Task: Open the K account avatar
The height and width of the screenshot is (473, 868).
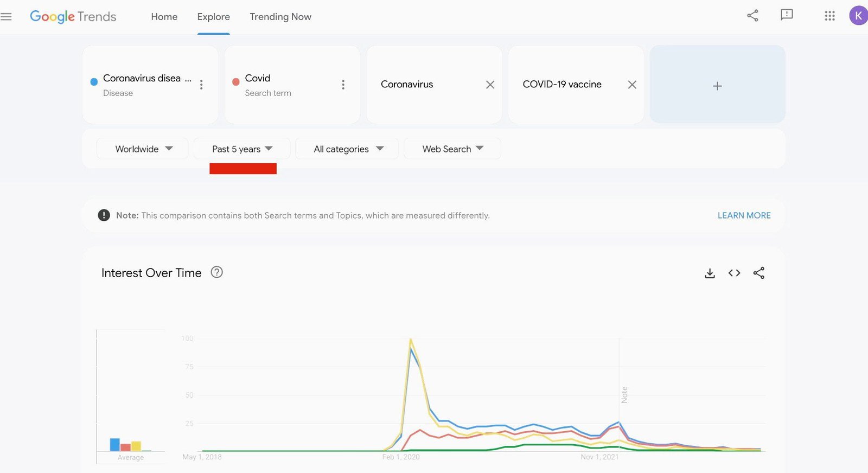Action: [x=858, y=16]
